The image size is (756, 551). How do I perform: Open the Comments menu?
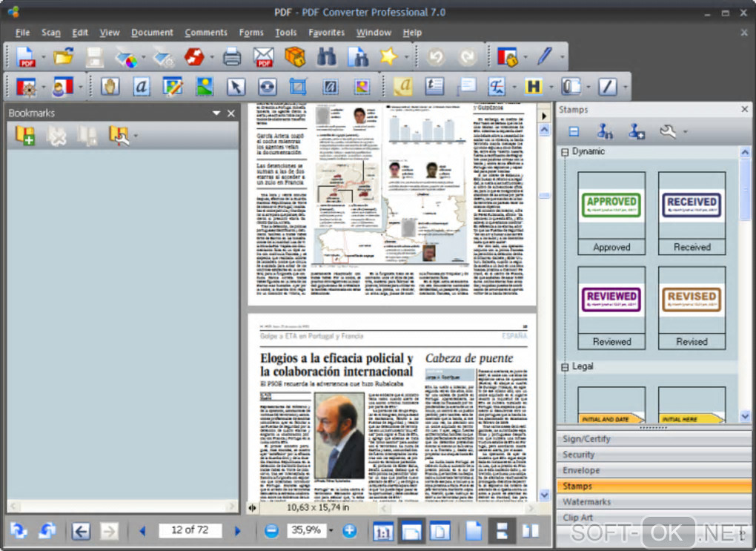[206, 33]
